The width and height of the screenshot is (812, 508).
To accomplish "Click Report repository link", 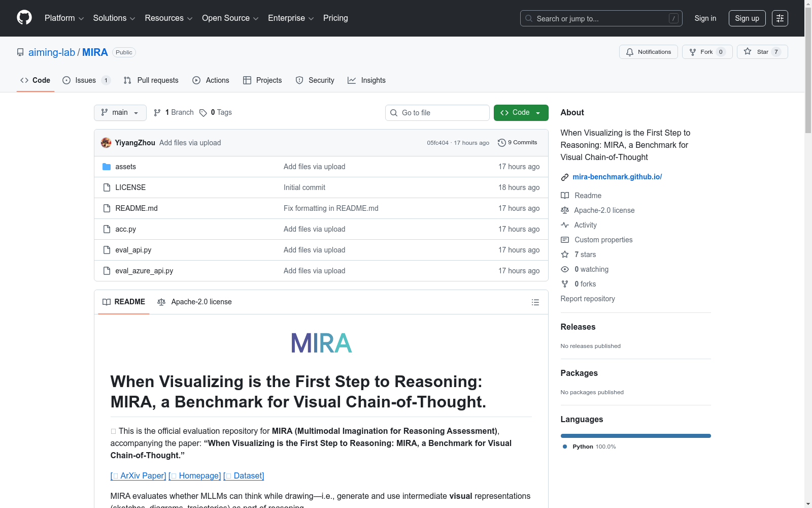I will tap(588, 299).
